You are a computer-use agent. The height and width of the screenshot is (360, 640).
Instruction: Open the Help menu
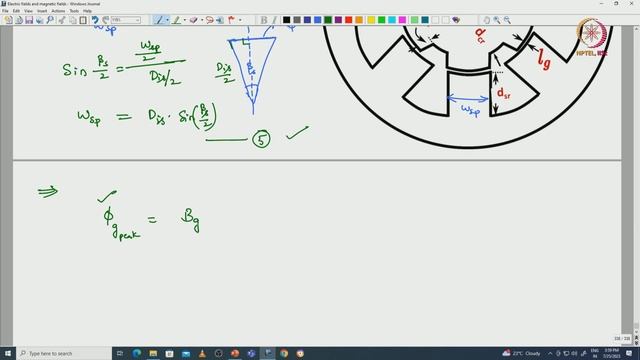click(87, 11)
